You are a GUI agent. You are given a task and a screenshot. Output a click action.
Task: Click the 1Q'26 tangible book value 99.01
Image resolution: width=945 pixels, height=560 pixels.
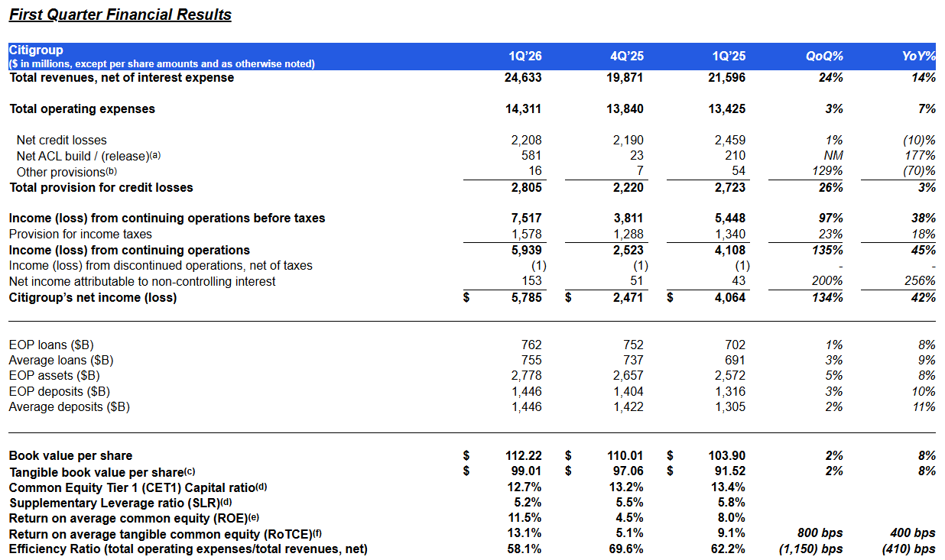(x=525, y=471)
